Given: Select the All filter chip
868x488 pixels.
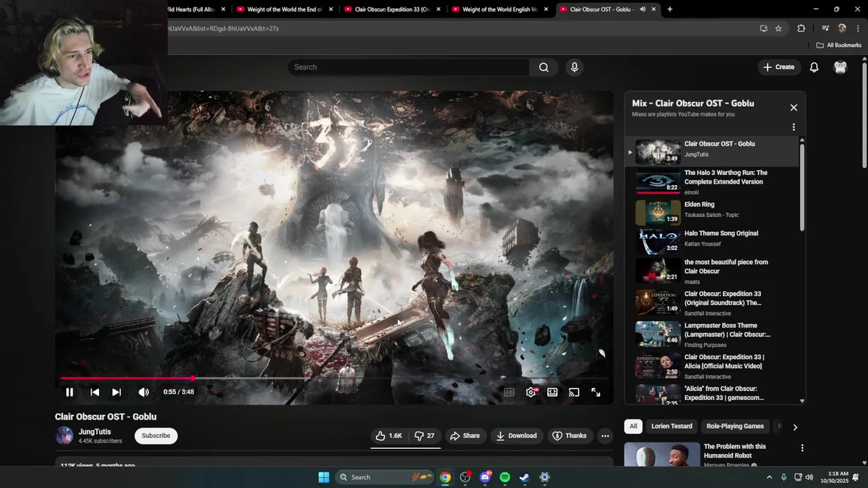Looking at the screenshot, I should point(633,426).
